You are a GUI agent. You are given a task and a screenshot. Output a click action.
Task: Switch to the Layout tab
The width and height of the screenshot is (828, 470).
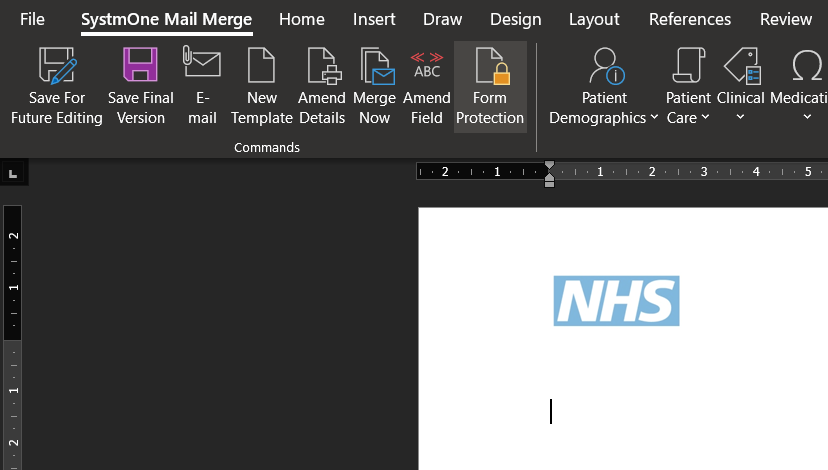pyautogui.click(x=594, y=20)
